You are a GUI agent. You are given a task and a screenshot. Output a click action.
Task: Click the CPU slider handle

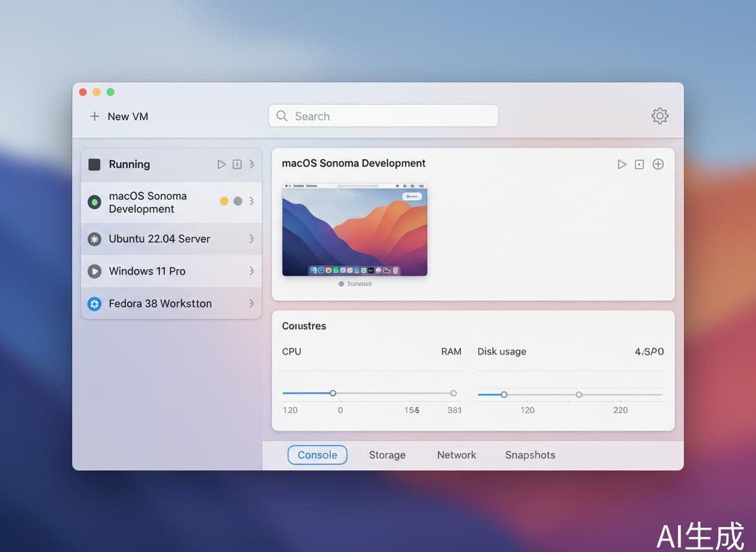click(x=333, y=393)
